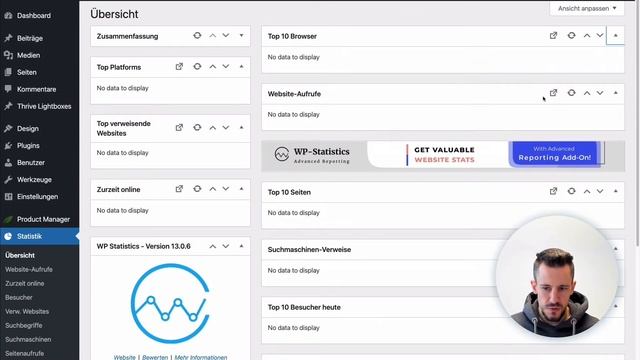The image size is (640, 360).
Task: Collapse WP Statistics Version 13.0.6 panel
Action: (242, 247)
